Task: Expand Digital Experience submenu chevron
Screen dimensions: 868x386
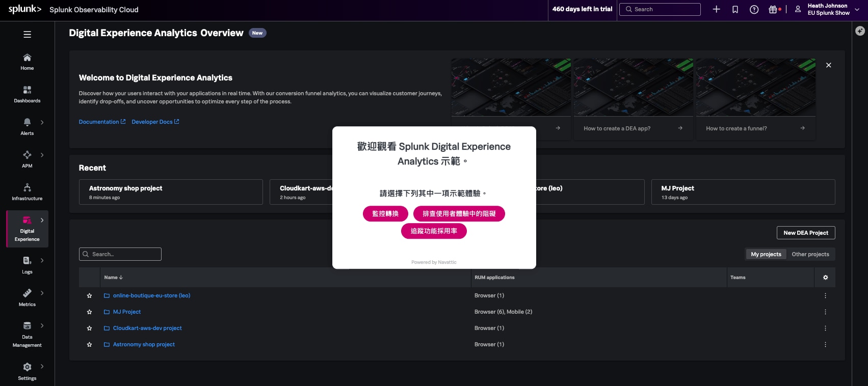Action: pyautogui.click(x=42, y=220)
